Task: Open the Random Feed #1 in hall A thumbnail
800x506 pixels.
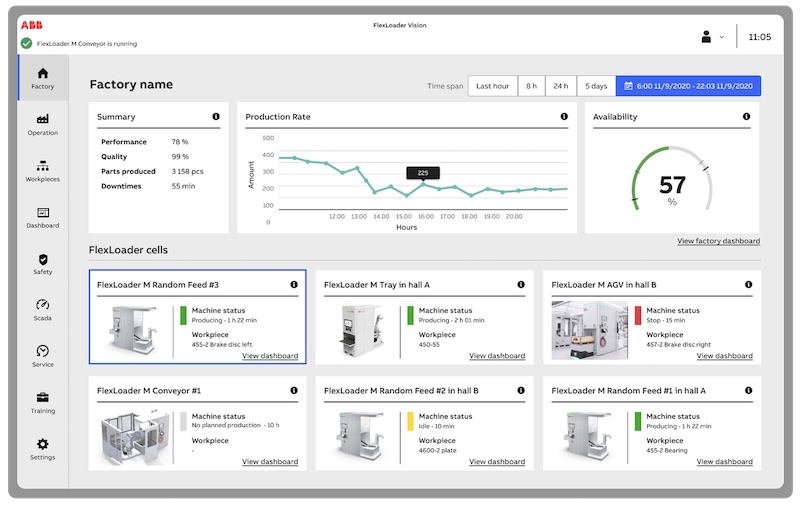Action: click(588, 436)
